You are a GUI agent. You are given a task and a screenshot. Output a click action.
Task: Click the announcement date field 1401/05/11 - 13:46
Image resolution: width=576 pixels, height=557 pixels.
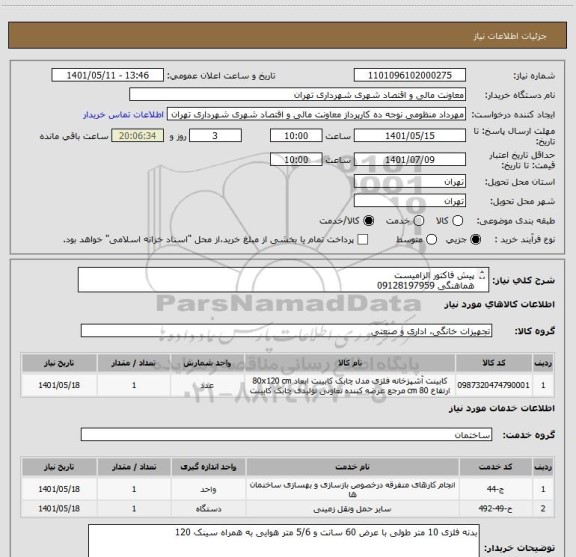[x=107, y=75]
